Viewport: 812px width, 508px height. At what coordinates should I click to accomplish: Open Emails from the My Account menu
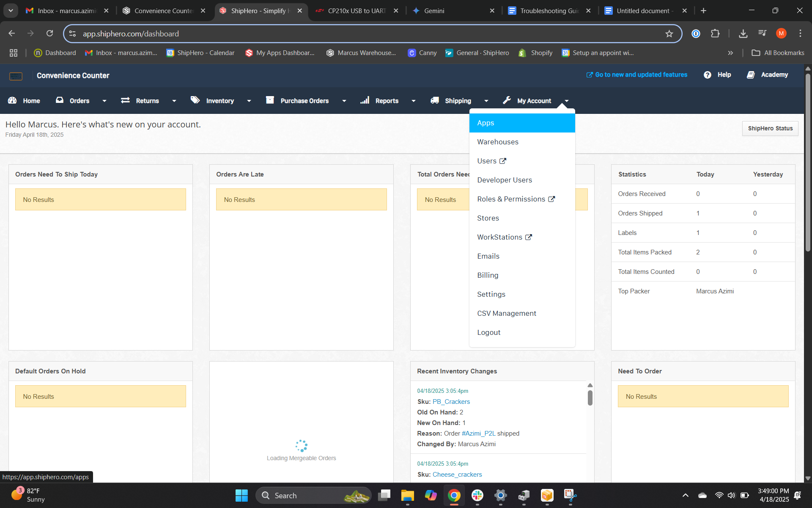click(522, 256)
